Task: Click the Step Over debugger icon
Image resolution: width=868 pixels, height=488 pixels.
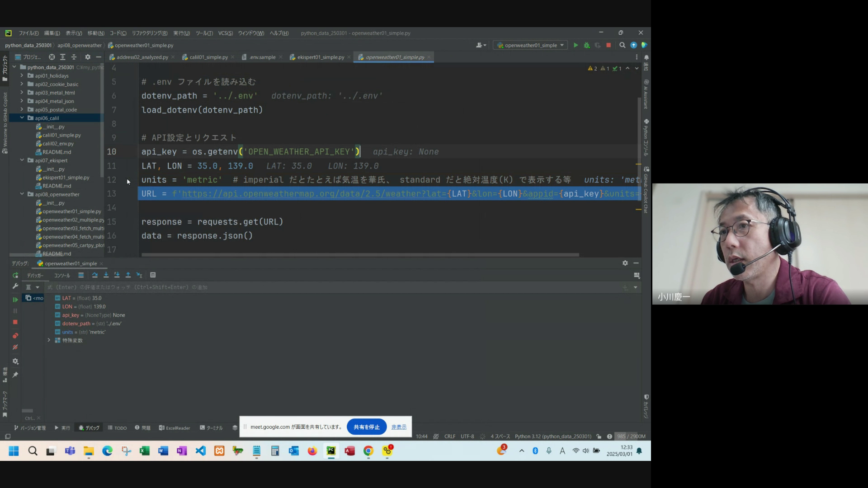Action: [x=94, y=275]
